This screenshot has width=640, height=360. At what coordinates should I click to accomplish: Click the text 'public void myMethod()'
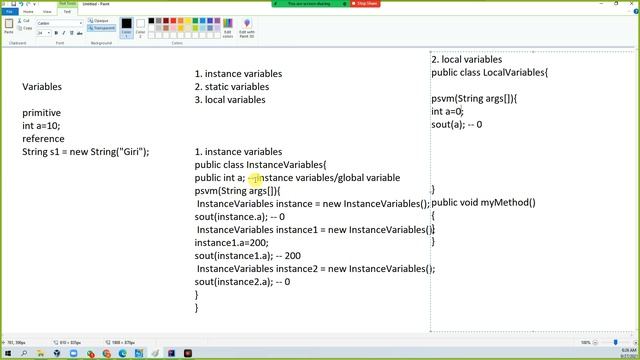pos(483,202)
